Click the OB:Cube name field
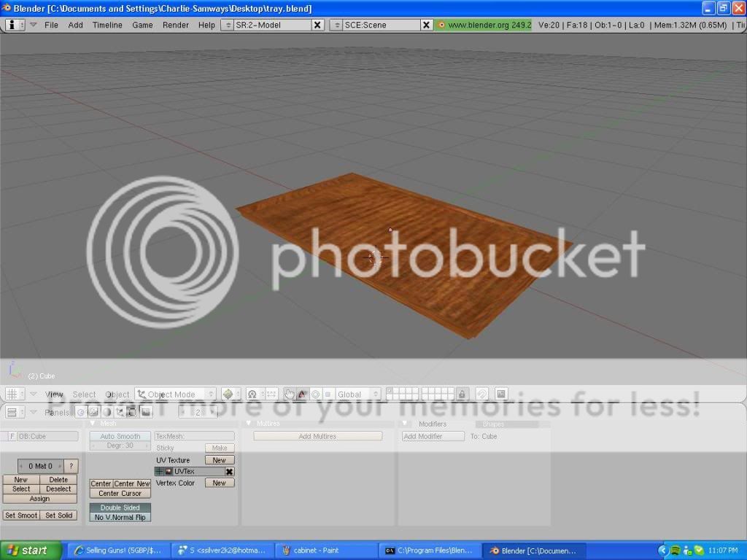This screenshot has width=747, height=560. 47,436
